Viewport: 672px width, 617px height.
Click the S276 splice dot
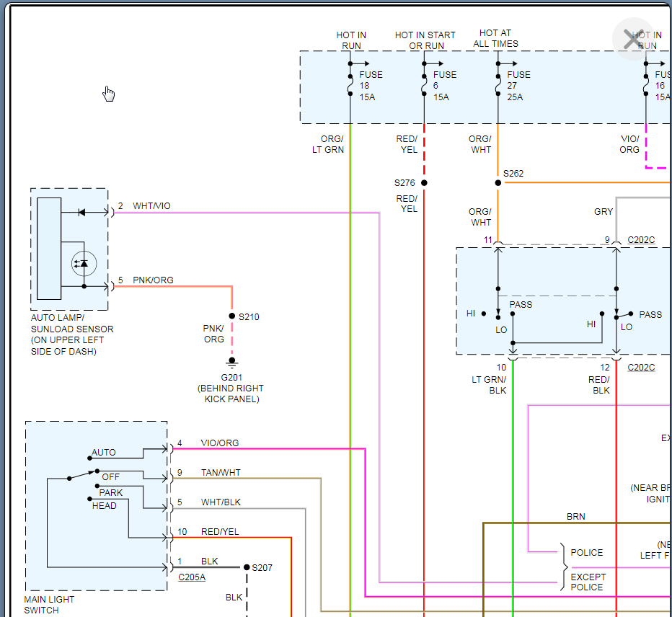pos(424,183)
